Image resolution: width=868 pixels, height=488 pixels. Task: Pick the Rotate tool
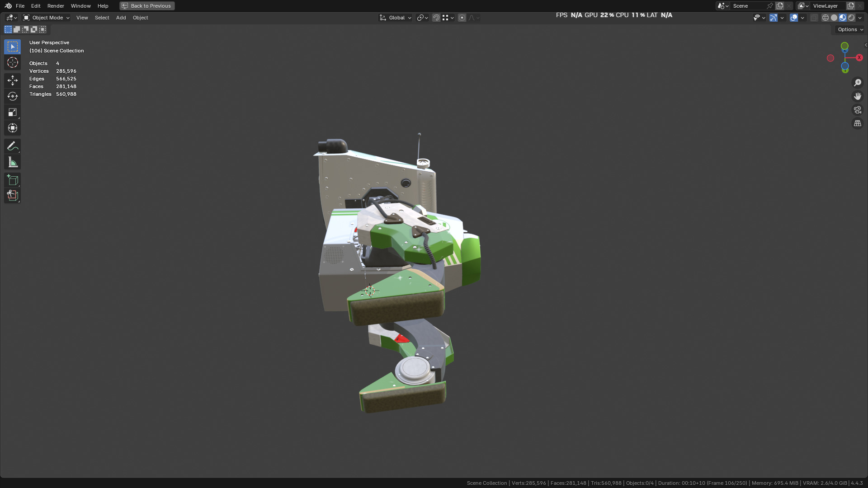(12, 96)
